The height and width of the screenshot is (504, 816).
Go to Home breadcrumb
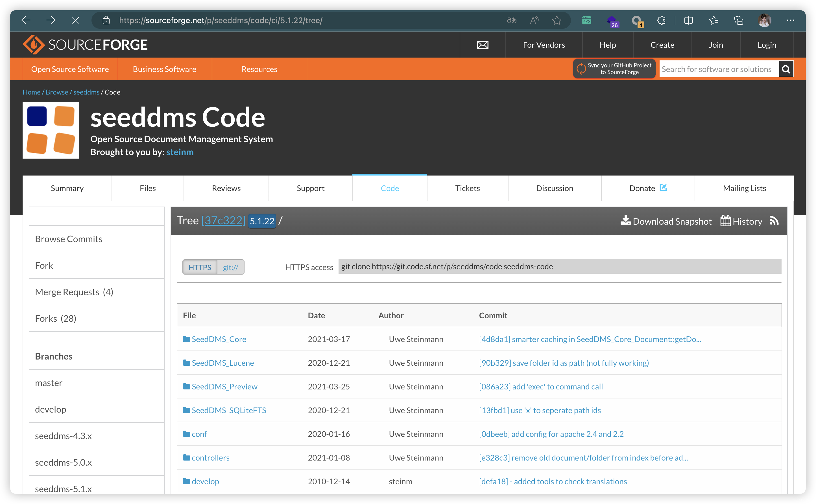click(31, 92)
